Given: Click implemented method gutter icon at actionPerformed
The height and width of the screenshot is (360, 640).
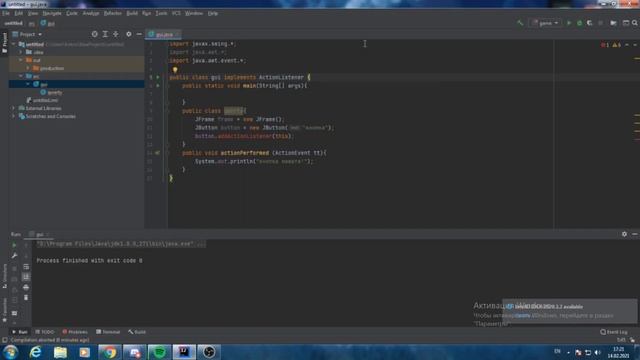Looking at the screenshot, I should coord(158,153).
